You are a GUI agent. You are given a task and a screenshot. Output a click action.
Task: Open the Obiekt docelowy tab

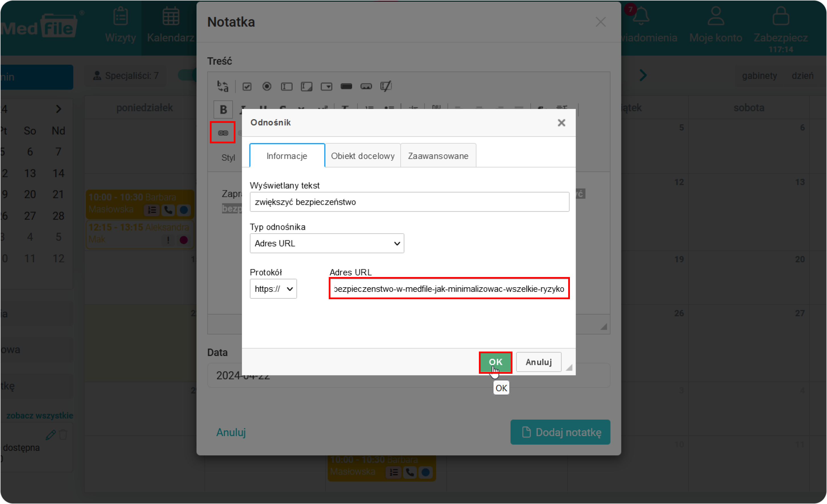click(x=363, y=156)
